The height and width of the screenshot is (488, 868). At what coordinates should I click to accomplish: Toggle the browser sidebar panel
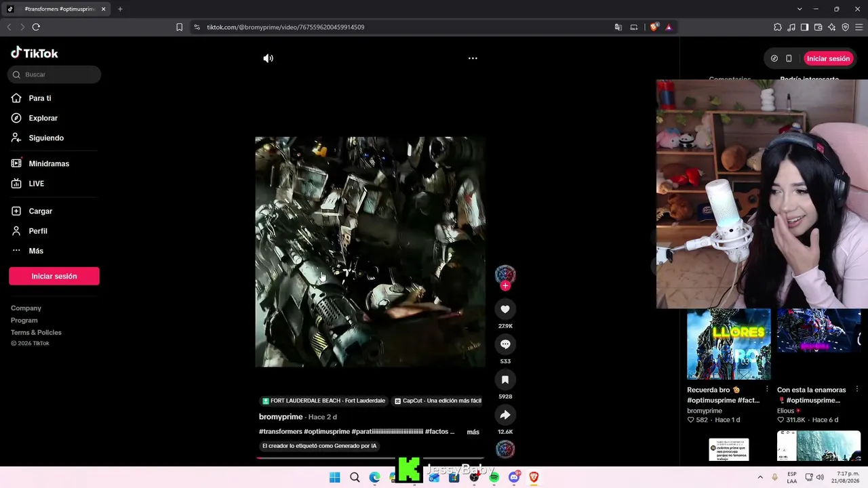click(x=805, y=27)
